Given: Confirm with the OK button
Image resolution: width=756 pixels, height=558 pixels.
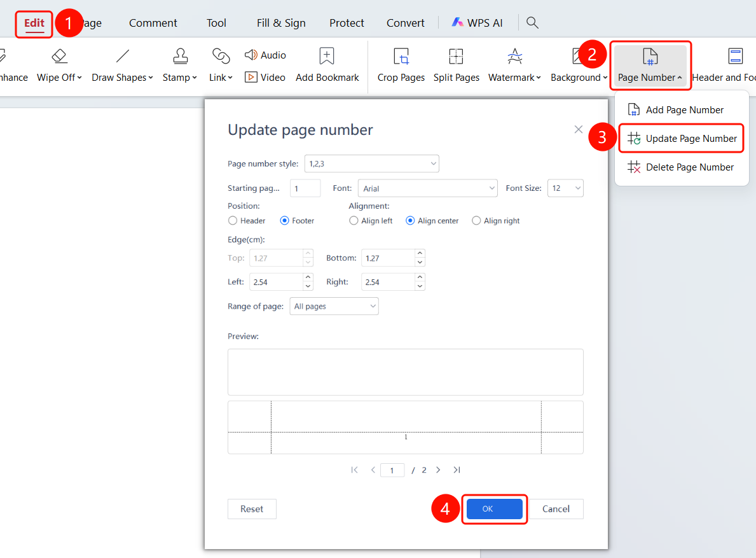Looking at the screenshot, I should click(x=494, y=509).
